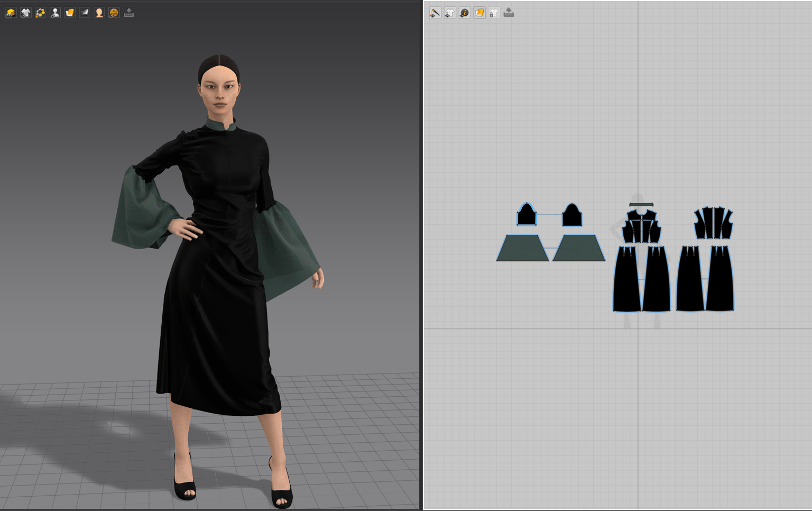Select the back left skirt panel pattern

click(690, 279)
